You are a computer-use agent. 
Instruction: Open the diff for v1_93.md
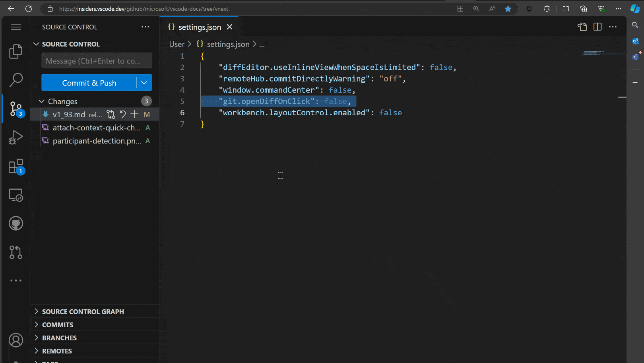pyautogui.click(x=111, y=114)
